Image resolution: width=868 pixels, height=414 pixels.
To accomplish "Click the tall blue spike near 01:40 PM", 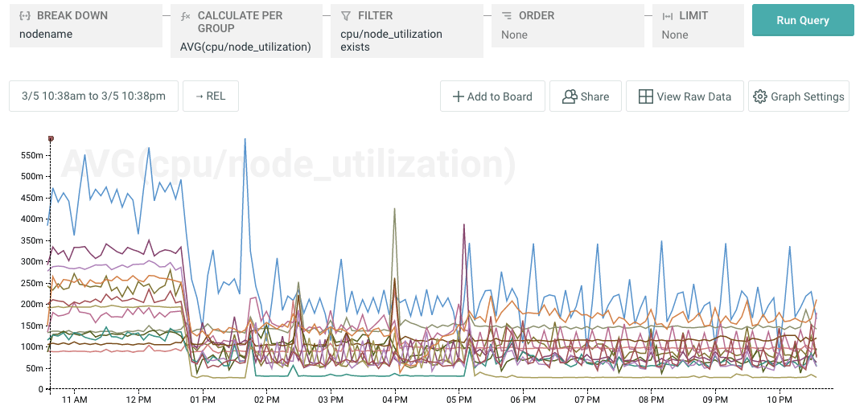I will click(245, 139).
